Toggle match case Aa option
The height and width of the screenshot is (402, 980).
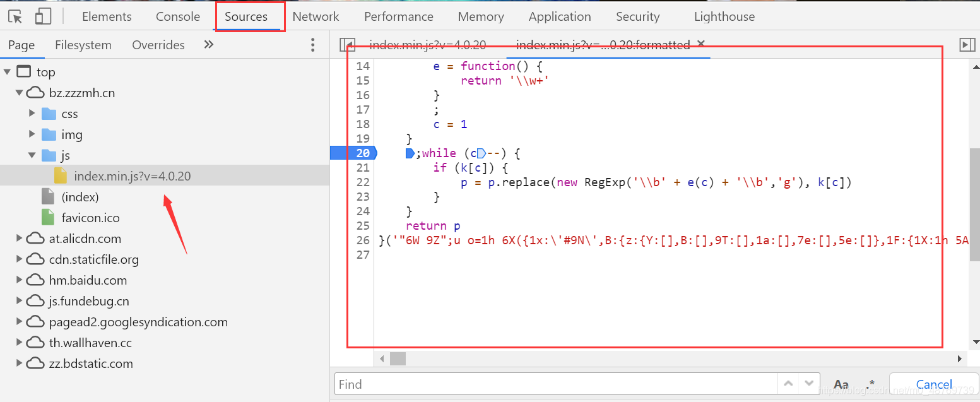pyautogui.click(x=841, y=384)
